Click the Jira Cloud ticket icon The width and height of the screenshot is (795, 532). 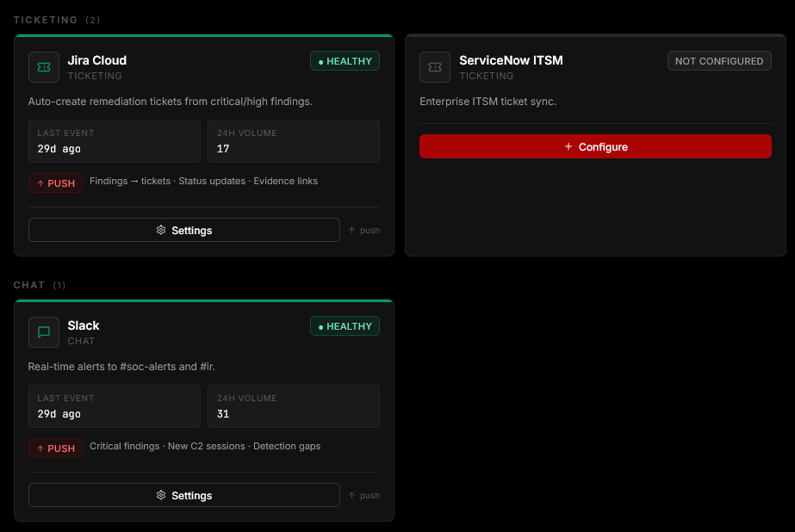44,67
